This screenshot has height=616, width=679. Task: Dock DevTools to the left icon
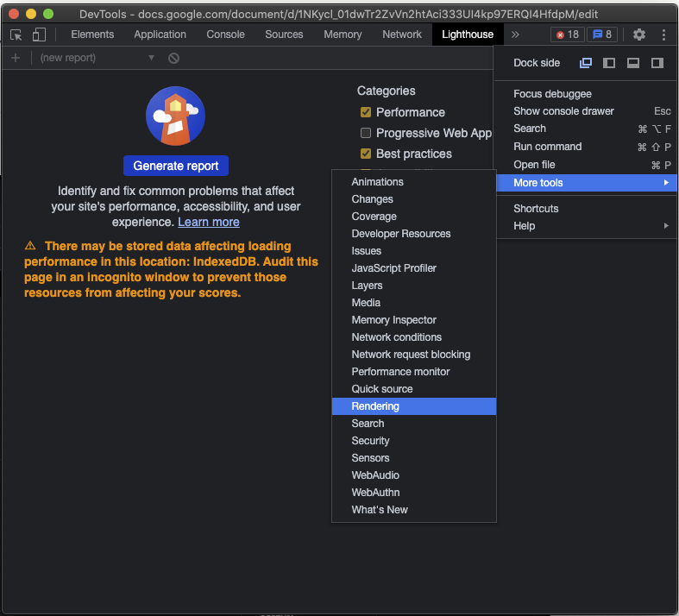(609, 63)
